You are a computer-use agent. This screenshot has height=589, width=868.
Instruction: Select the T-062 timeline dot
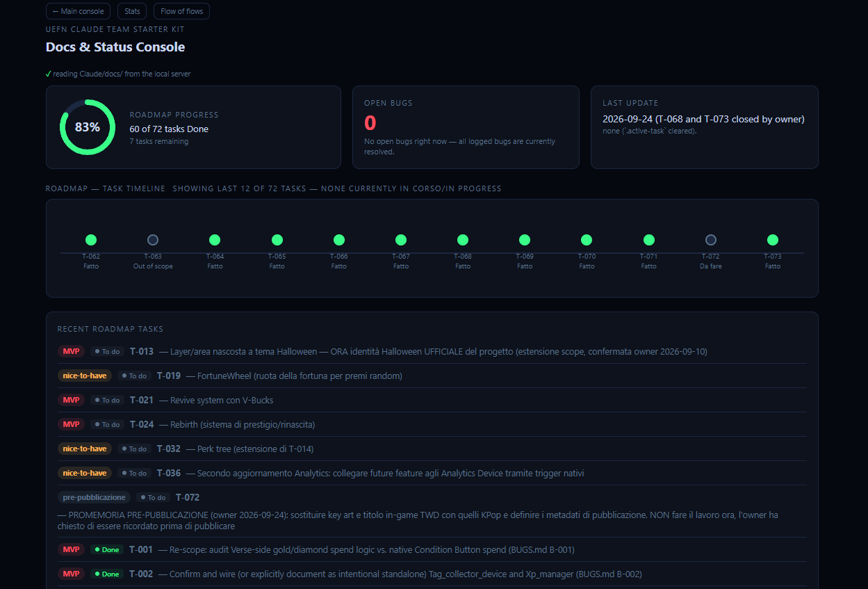tap(91, 240)
